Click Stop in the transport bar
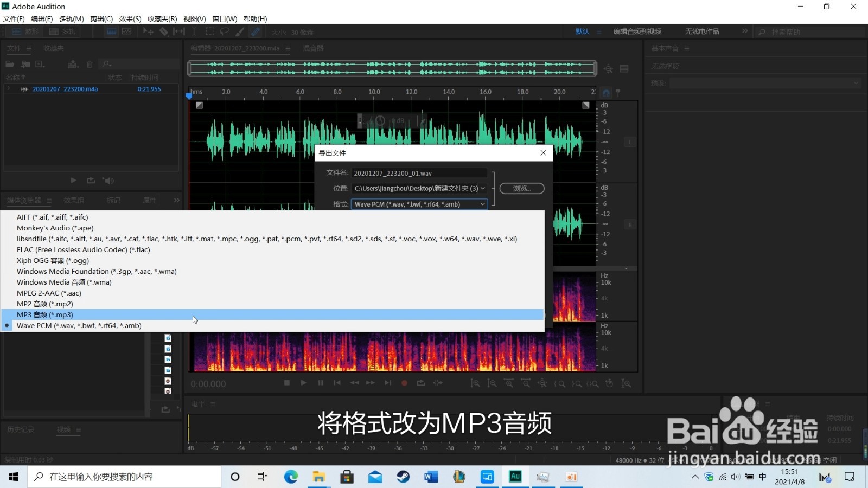The height and width of the screenshot is (488, 868). tap(287, 383)
